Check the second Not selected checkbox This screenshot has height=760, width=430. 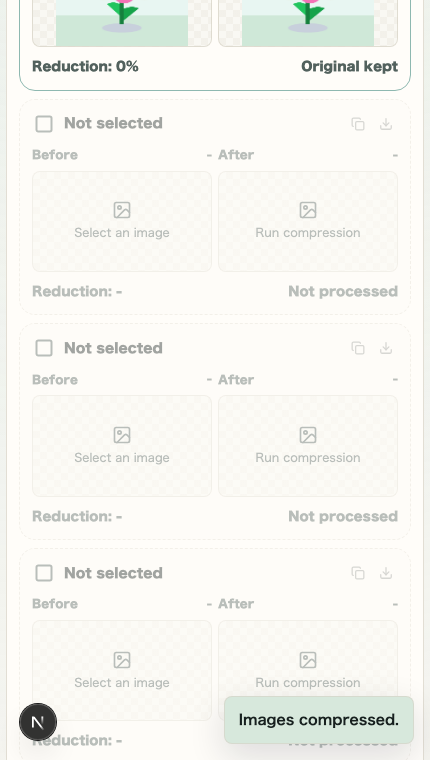pyautogui.click(x=44, y=348)
